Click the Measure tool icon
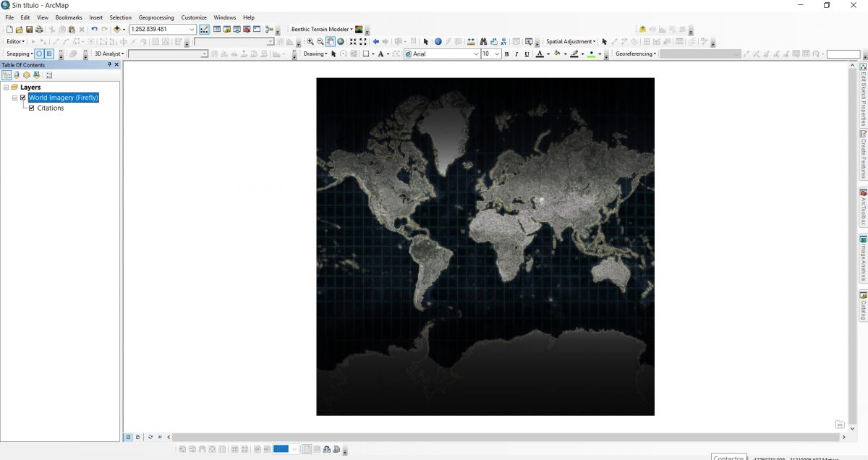Screen dimensions: 868x460 [471, 41]
